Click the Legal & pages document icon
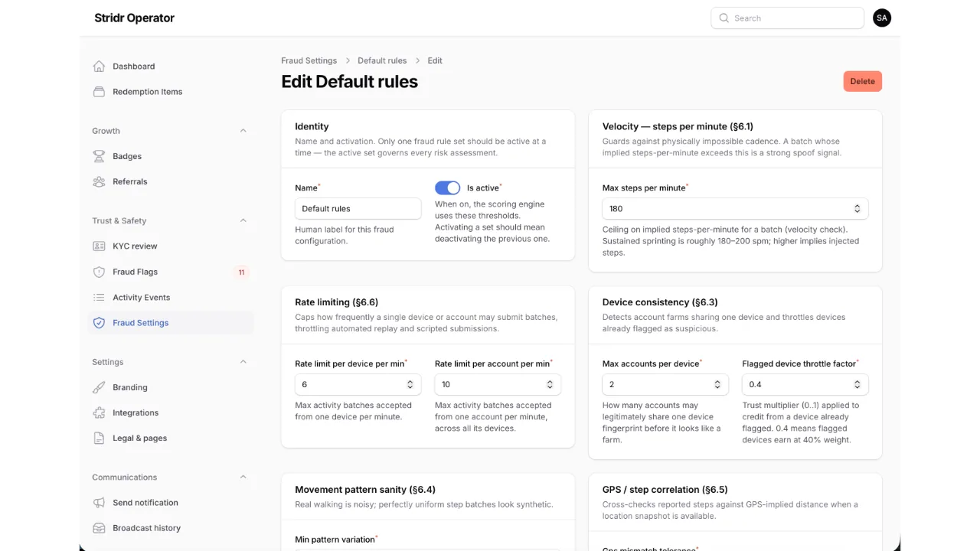The image size is (980, 551). click(x=99, y=439)
